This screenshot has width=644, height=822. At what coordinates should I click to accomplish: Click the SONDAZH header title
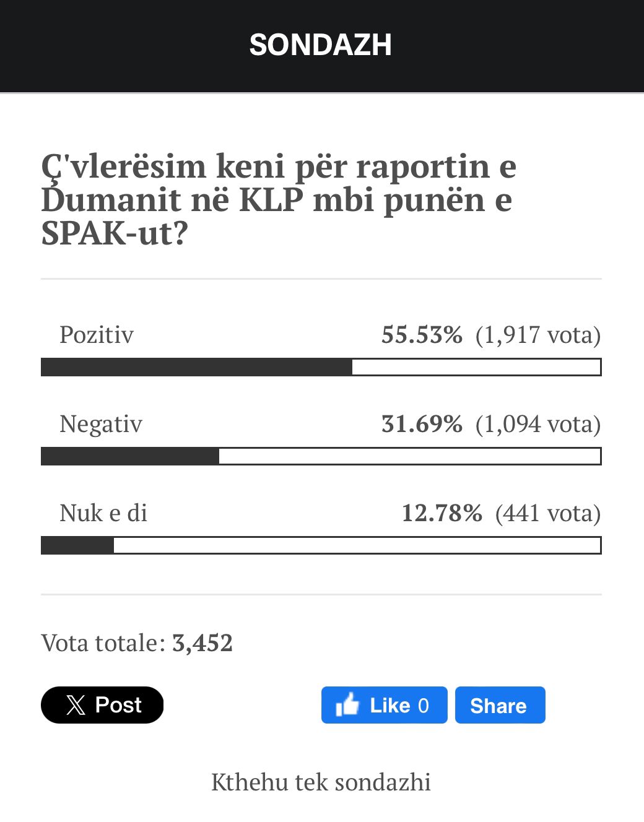click(321, 45)
